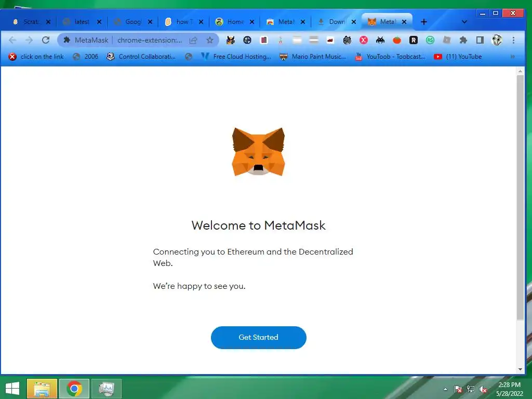Show hidden system tray icons
This screenshot has height=399, width=532.
tap(445, 389)
